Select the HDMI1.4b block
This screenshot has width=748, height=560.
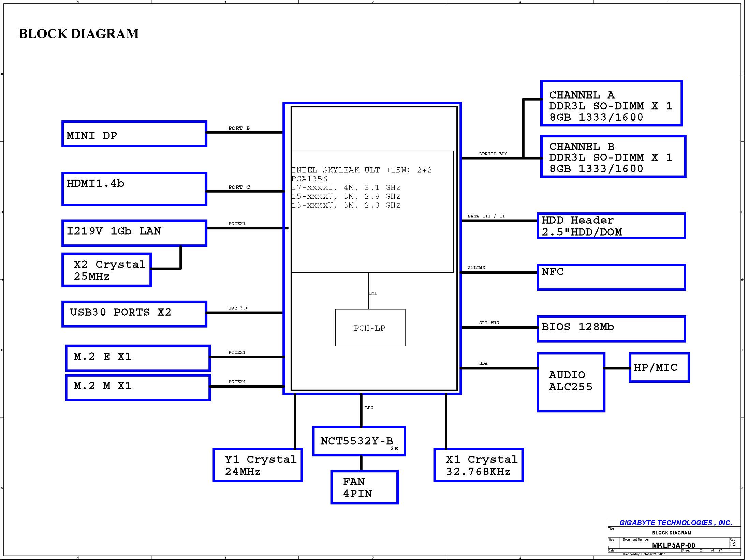(134, 189)
